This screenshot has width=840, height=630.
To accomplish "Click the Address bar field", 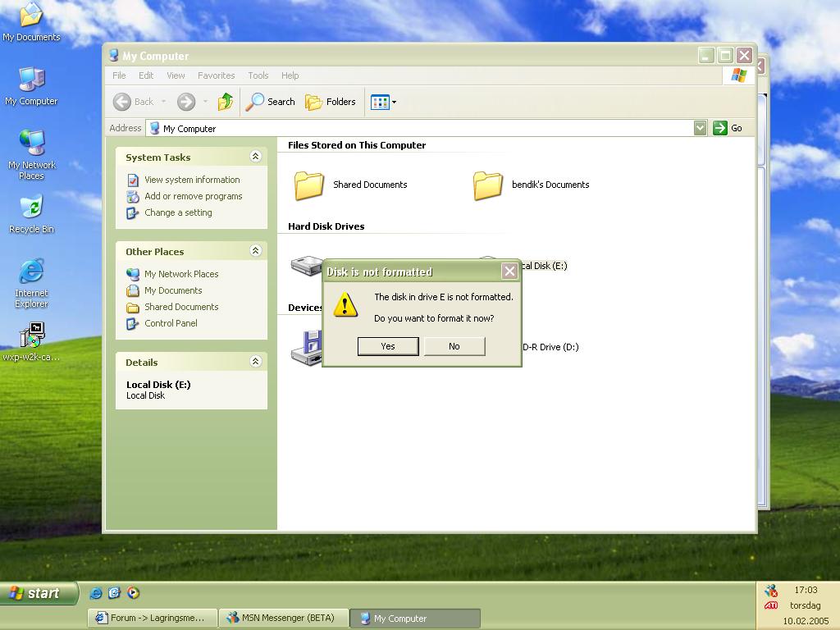I will [x=421, y=128].
